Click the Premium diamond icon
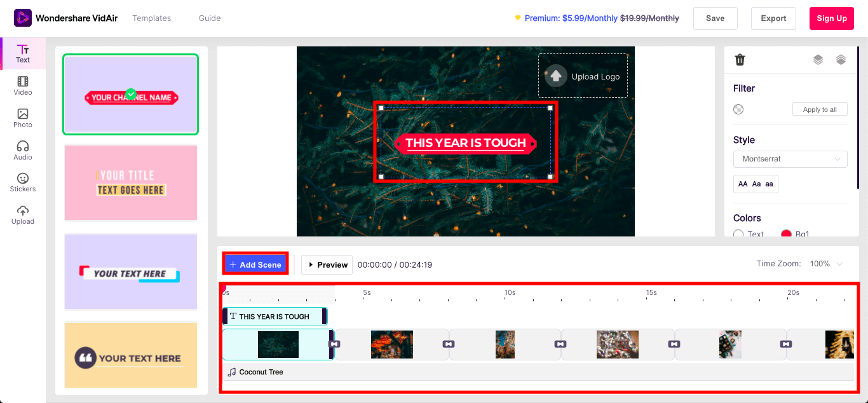Screen dimensions: 868x403 [x=518, y=18]
